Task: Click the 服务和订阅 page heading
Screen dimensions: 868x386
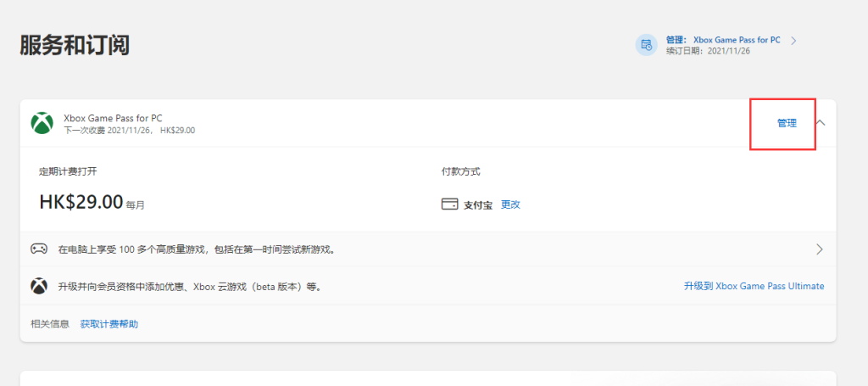Action: click(75, 46)
